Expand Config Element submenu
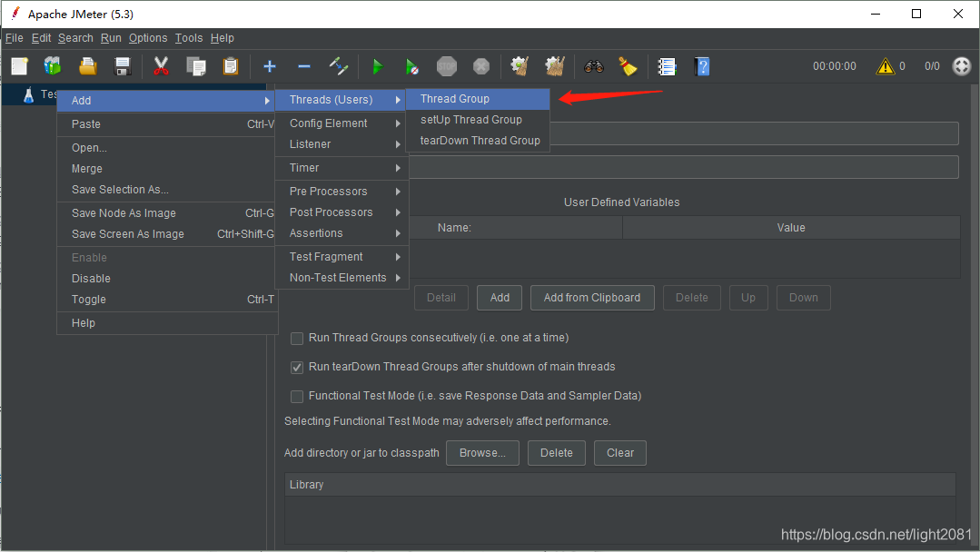The image size is (980, 552). (342, 123)
